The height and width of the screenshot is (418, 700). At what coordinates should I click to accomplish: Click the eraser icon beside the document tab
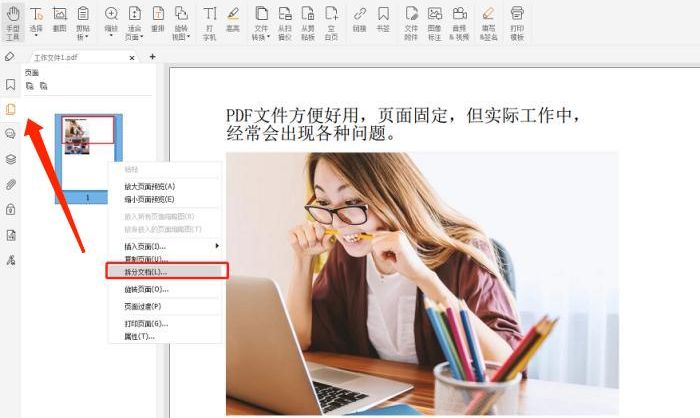tap(9, 57)
